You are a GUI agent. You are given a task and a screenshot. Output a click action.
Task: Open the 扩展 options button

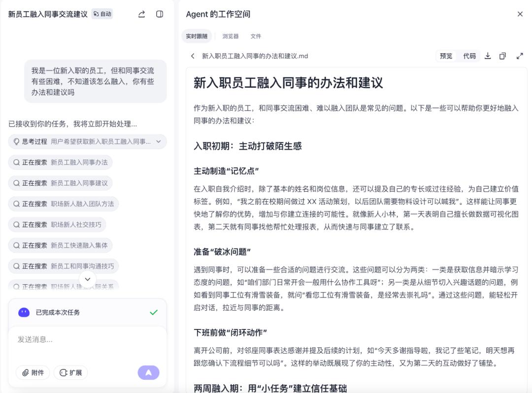70,373
